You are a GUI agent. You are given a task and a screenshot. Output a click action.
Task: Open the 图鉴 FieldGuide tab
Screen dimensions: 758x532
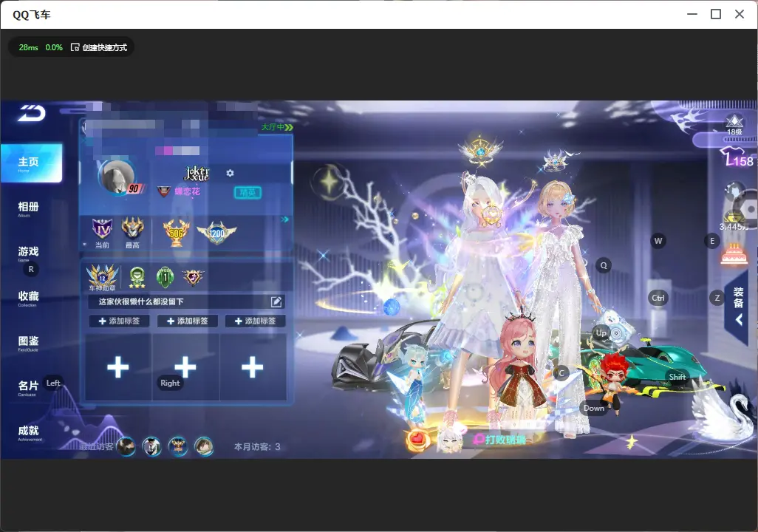tap(29, 343)
